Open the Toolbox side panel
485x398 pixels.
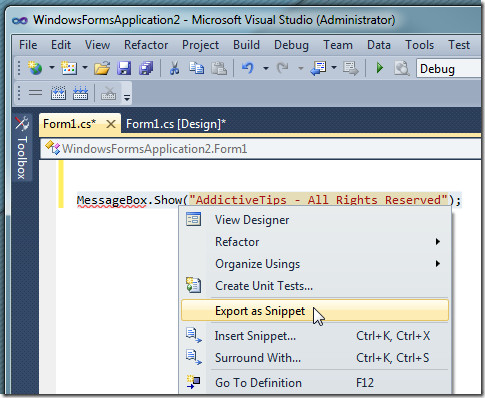coord(22,148)
